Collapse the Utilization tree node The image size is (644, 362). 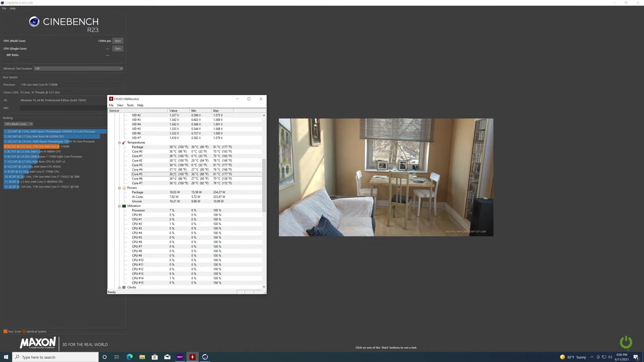pos(119,206)
